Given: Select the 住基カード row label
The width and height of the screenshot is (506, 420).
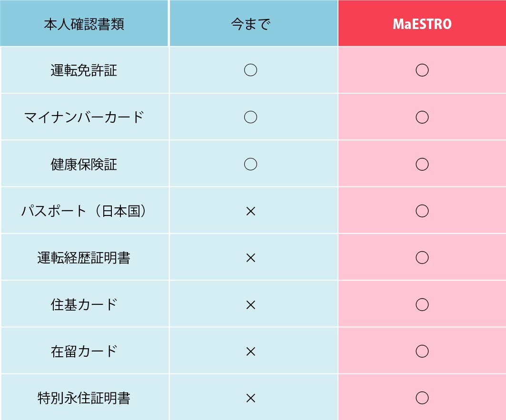Looking at the screenshot, I should (84, 304).
